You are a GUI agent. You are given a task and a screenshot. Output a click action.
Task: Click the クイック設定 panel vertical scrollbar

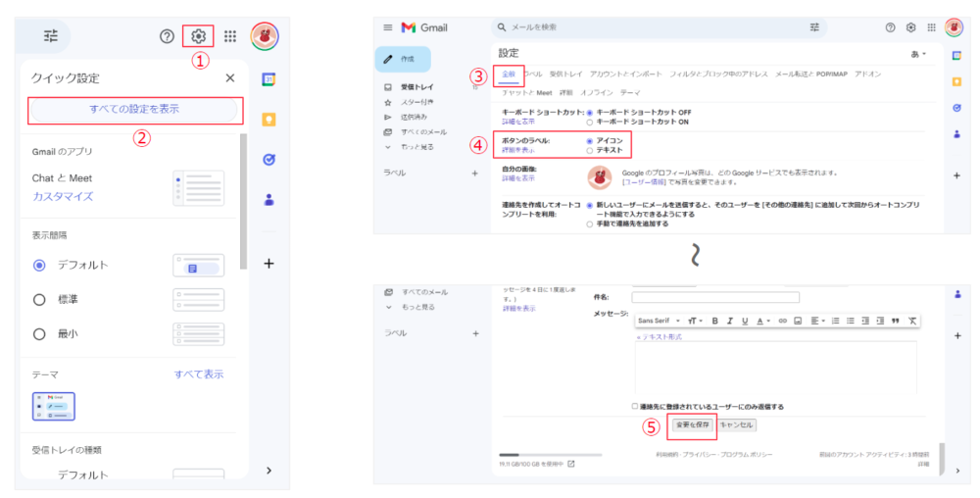click(243, 201)
